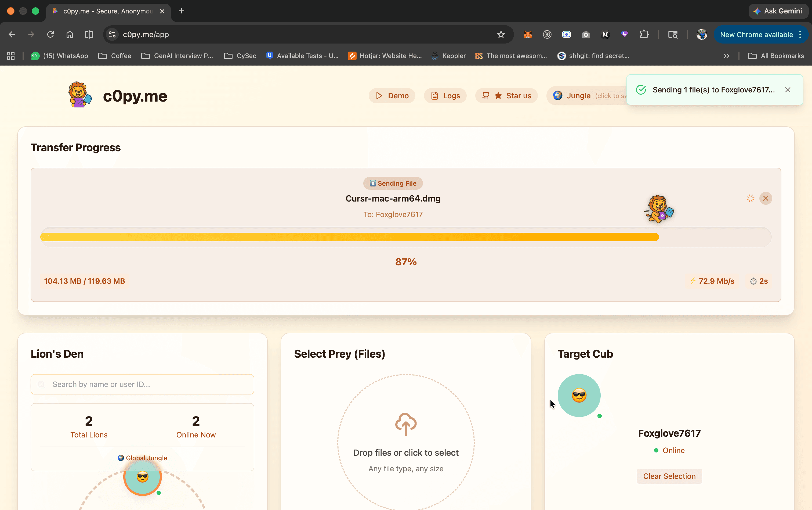Open the Hotjar bookmark
The height and width of the screenshot is (510, 812).
[x=385, y=56]
